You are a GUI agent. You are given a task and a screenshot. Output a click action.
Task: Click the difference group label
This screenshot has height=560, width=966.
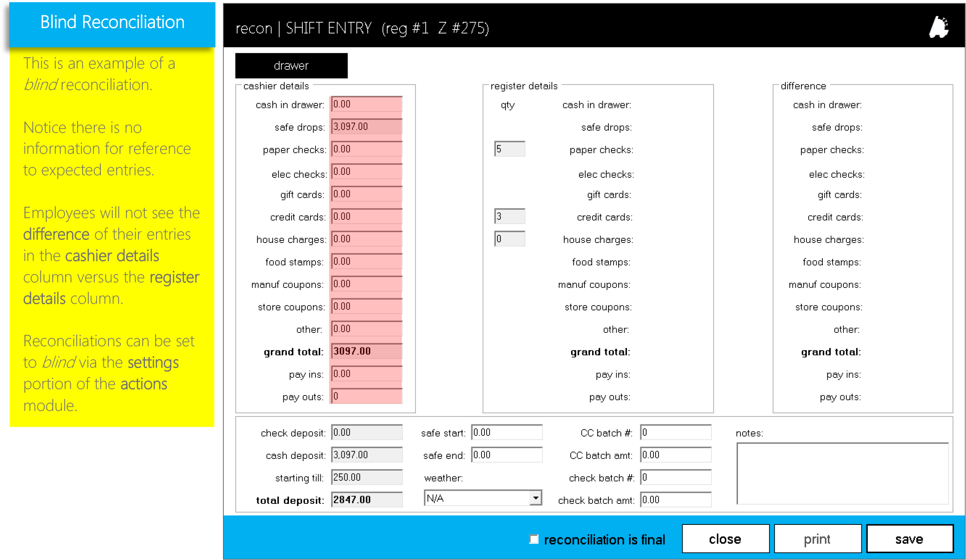tap(803, 86)
